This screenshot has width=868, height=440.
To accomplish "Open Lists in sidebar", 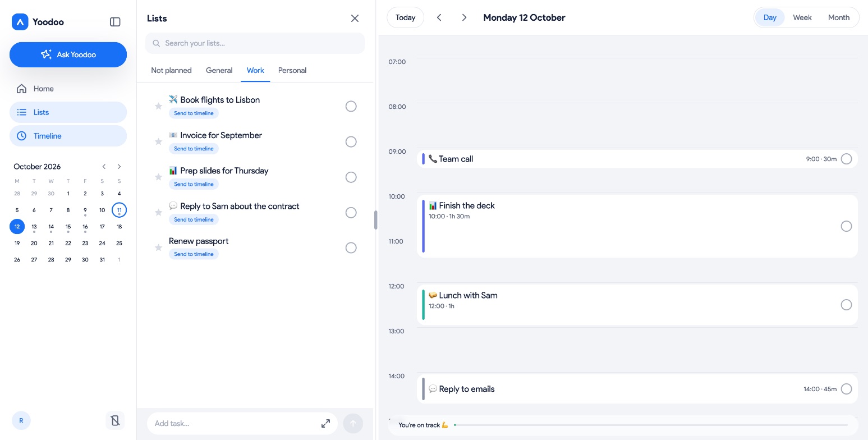I will 68,112.
